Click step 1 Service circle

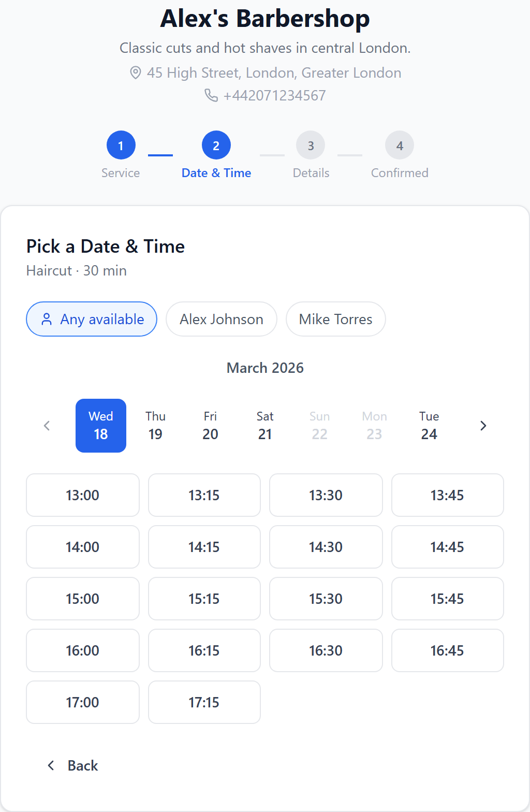click(x=121, y=146)
